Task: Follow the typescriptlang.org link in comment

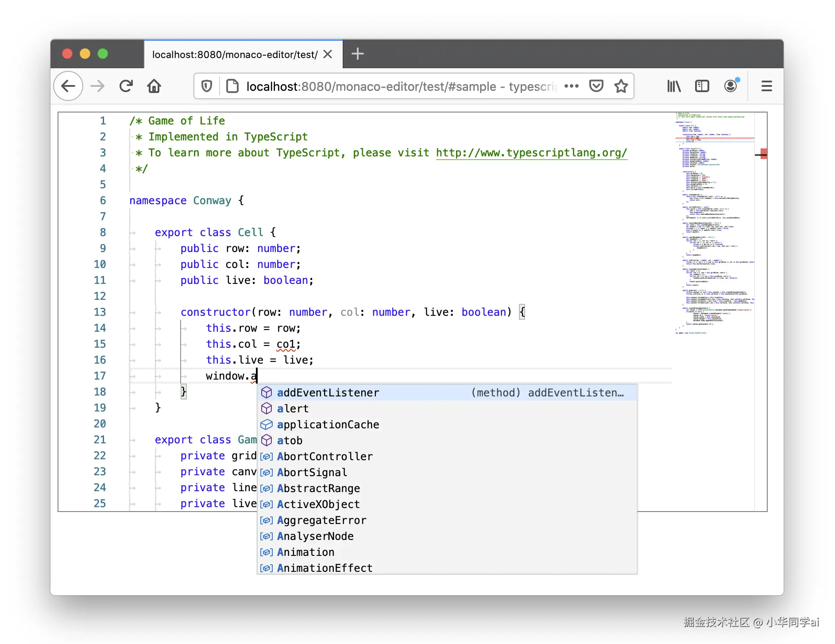Action: pyautogui.click(x=531, y=153)
